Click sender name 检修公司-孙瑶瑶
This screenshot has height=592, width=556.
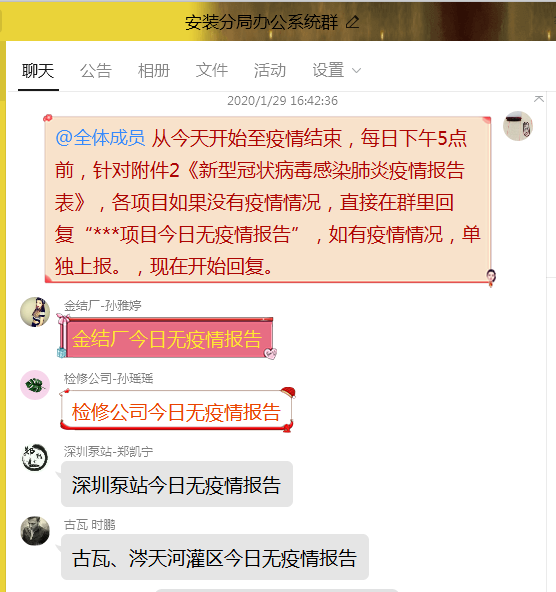coord(109,378)
